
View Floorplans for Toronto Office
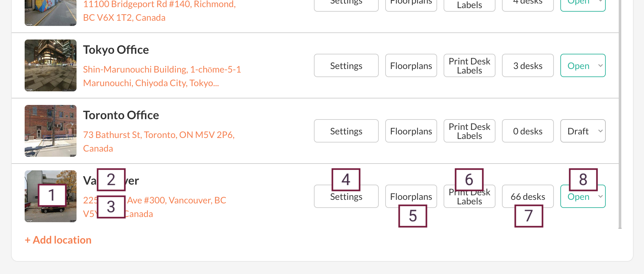pyautogui.click(x=411, y=131)
